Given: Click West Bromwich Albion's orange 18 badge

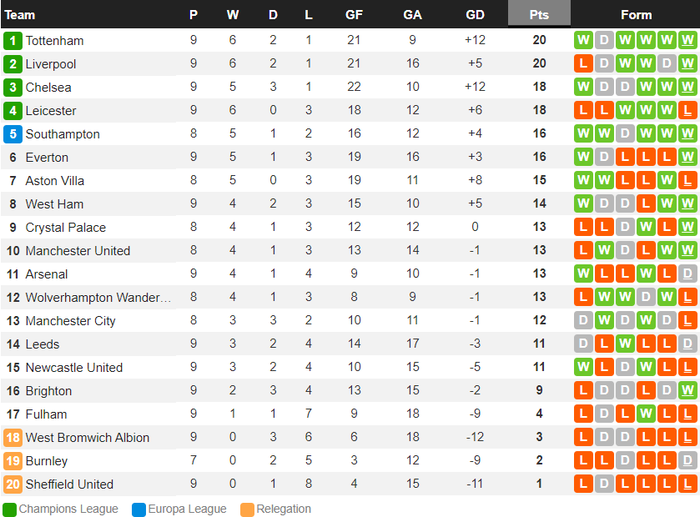Looking at the screenshot, I should click(x=13, y=438).
